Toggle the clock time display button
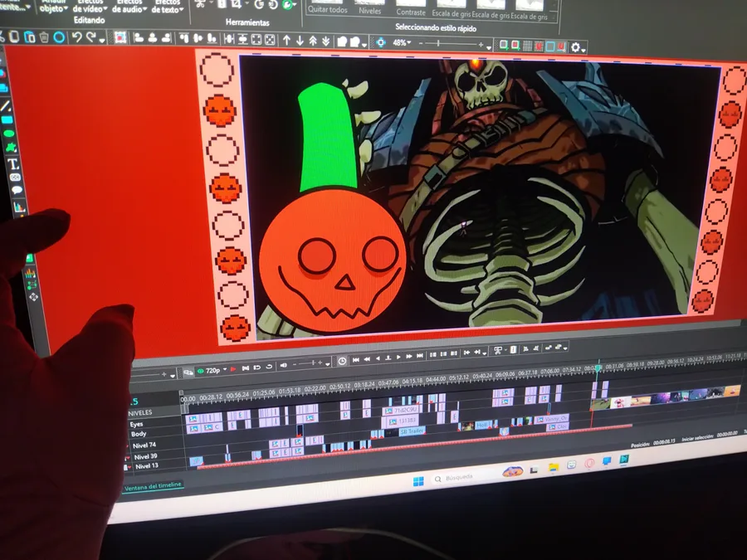 342,362
